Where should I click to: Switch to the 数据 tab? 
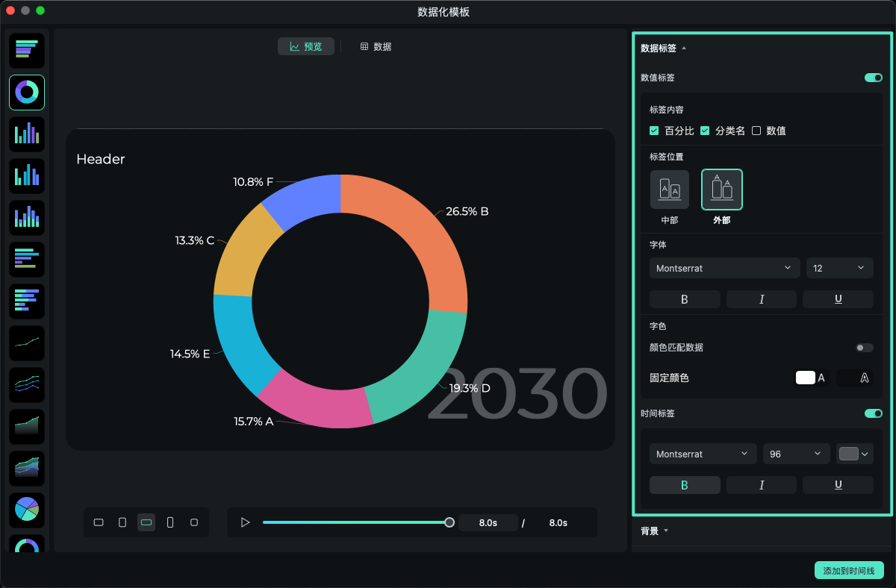point(376,46)
